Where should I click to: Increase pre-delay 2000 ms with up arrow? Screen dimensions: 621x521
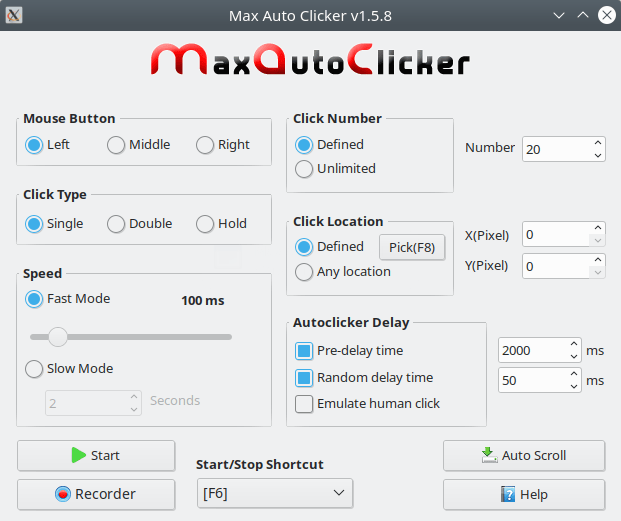pos(574,344)
